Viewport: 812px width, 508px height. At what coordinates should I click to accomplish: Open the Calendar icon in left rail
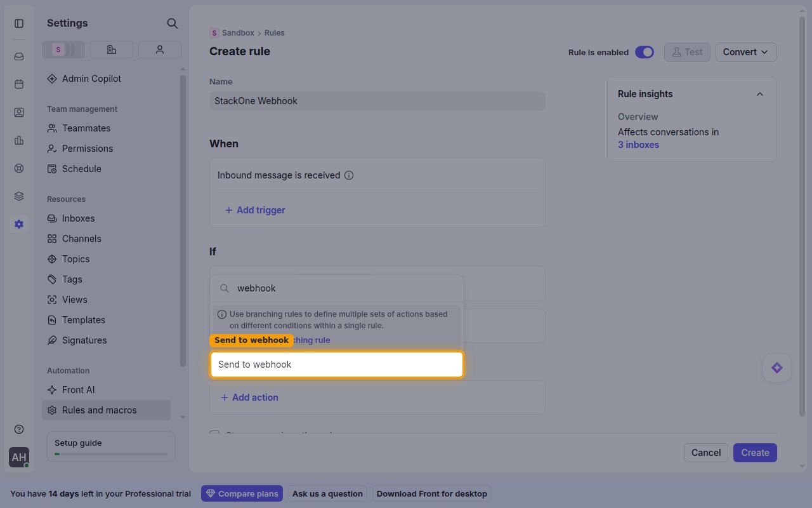(19, 84)
